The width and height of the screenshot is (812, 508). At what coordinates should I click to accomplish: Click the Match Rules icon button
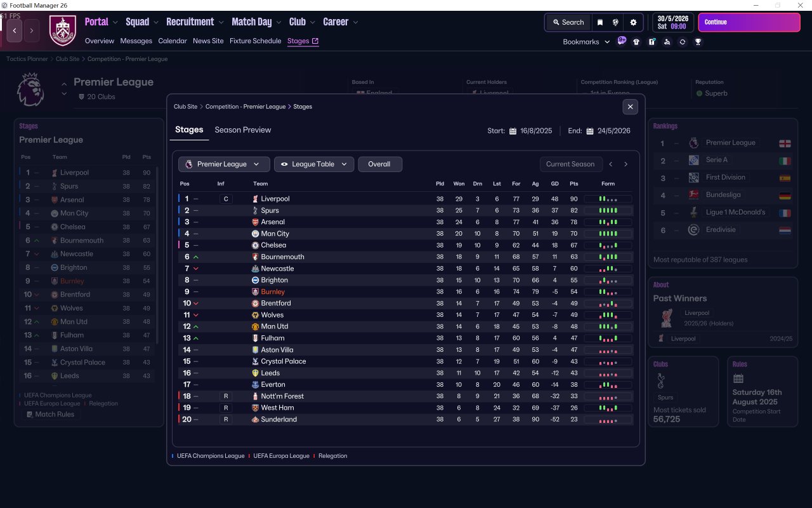point(50,415)
